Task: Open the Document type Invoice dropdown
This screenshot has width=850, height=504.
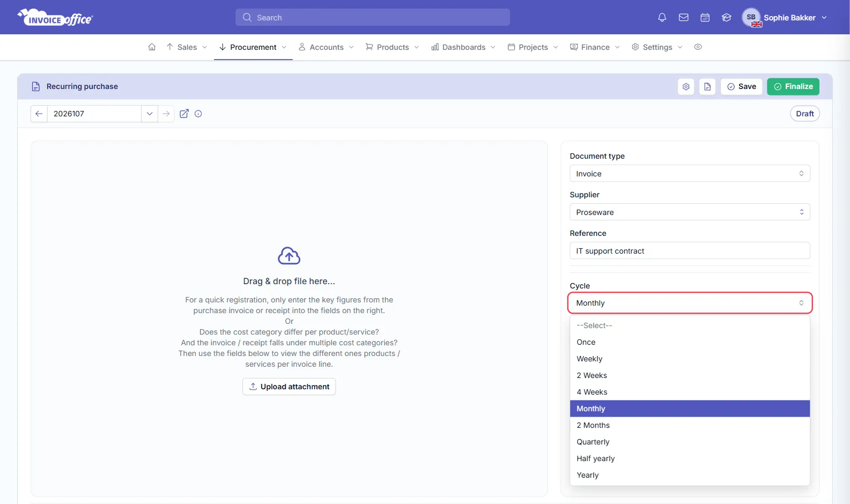Action: coord(690,174)
